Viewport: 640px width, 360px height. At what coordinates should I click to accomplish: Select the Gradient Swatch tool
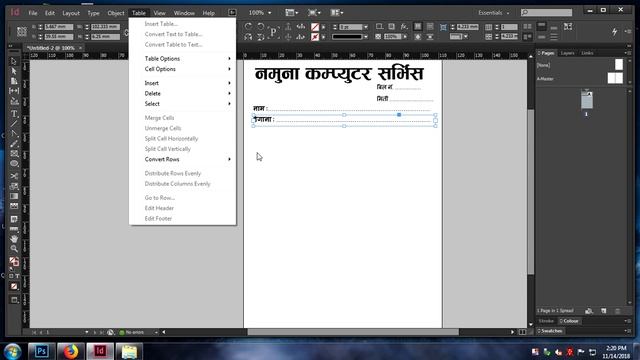coord(14,196)
